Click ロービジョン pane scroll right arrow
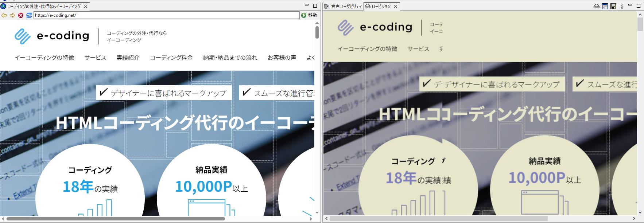The image size is (644, 223). 635,219
